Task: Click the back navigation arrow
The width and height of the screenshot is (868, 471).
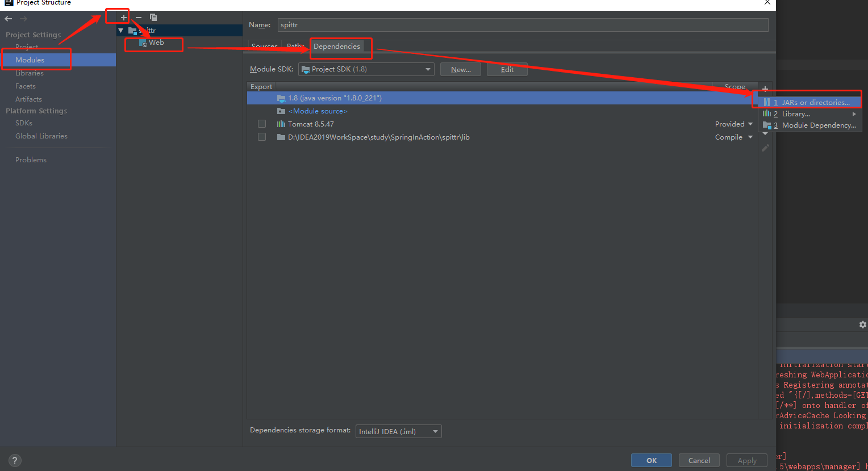Action: tap(9, 19)
